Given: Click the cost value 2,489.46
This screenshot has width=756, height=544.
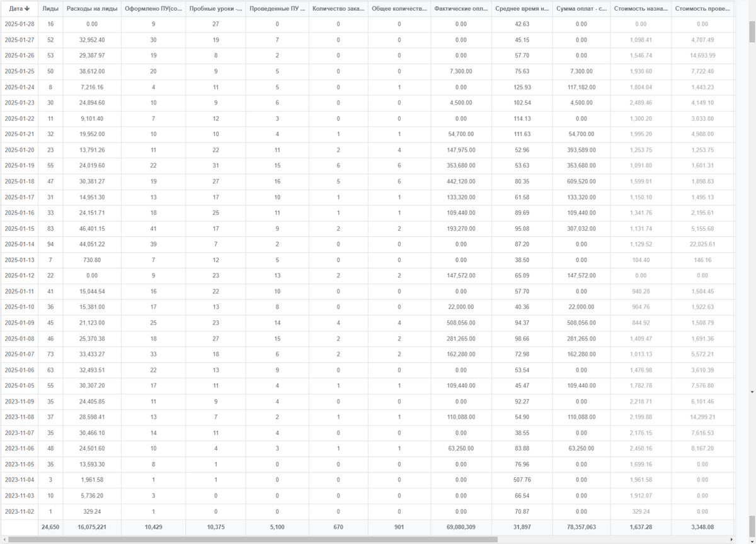Looking at the screenshot, I should click(x=641, y=103).
